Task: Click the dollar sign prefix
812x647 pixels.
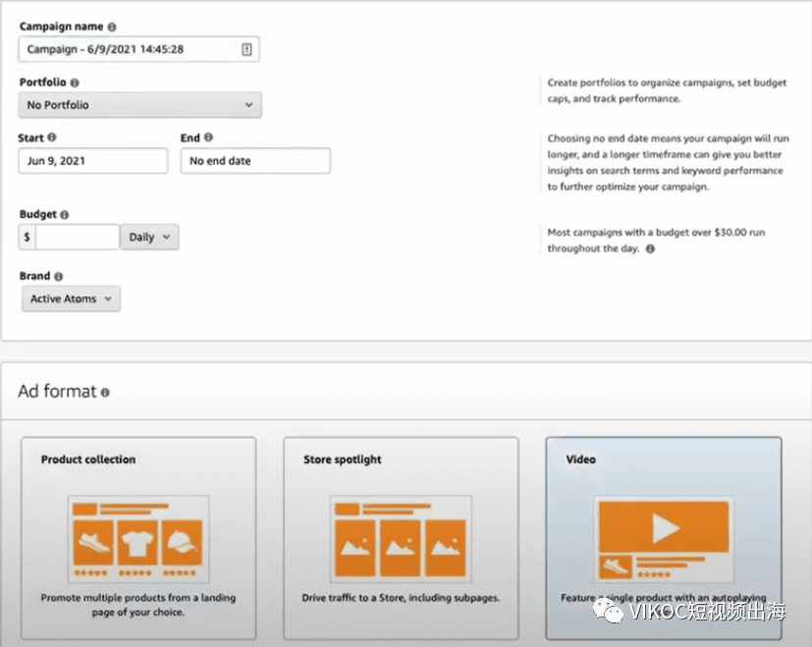Action: (27, 238)
